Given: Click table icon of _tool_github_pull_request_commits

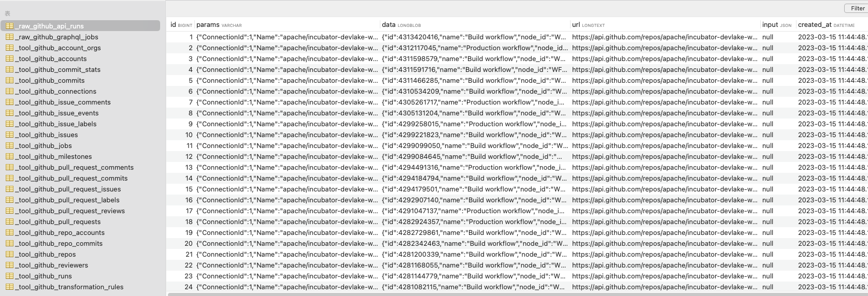Looking at the screenshot, I should tap(9, 178).
